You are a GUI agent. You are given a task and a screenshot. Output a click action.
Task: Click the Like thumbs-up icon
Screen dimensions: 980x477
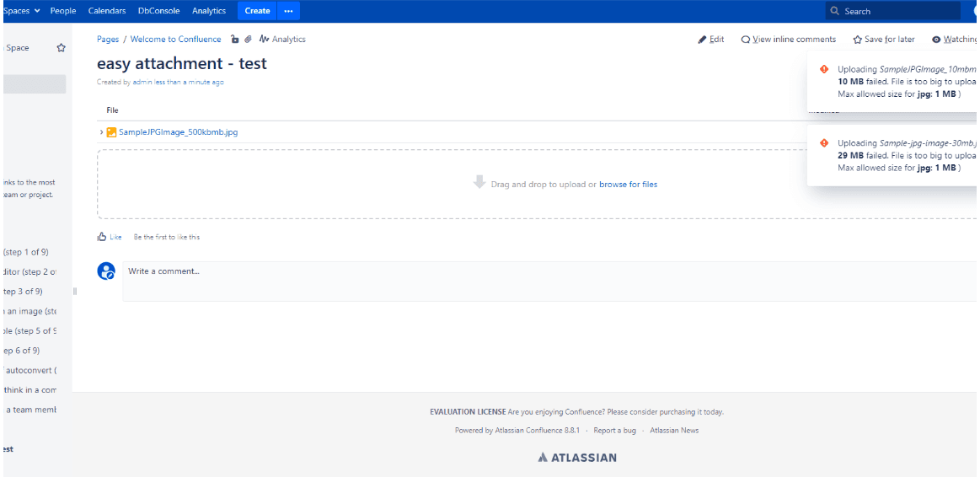[102, 237]
